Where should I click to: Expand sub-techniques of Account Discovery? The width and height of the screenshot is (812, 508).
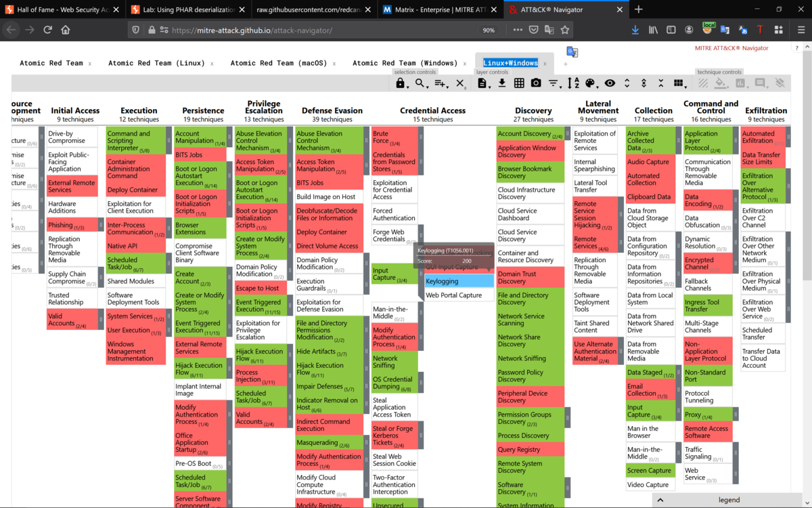(567, 134)
